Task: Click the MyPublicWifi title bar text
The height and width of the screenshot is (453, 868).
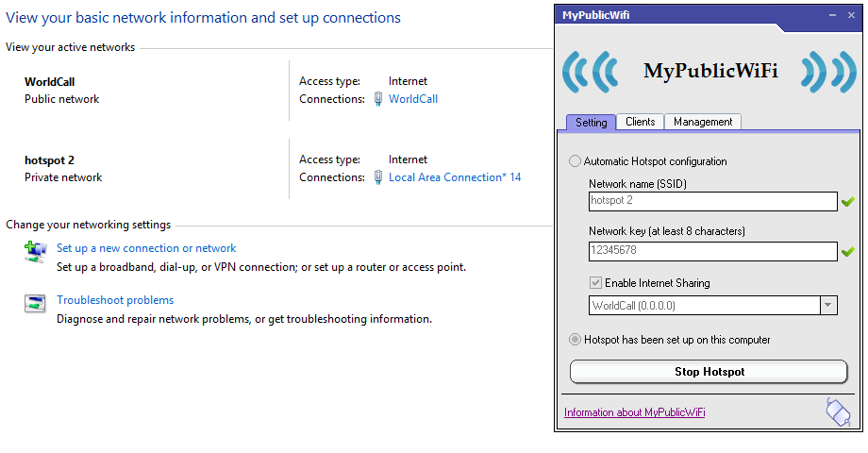Action: coord(595,15)
